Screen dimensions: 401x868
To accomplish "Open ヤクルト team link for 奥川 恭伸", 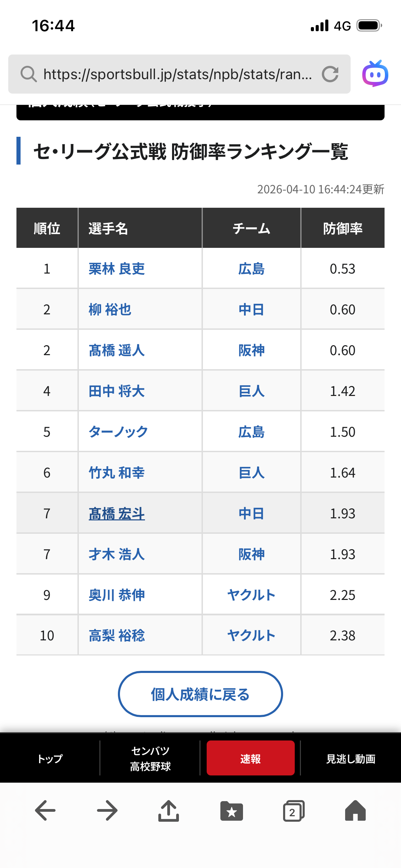I will pos(251,595).
